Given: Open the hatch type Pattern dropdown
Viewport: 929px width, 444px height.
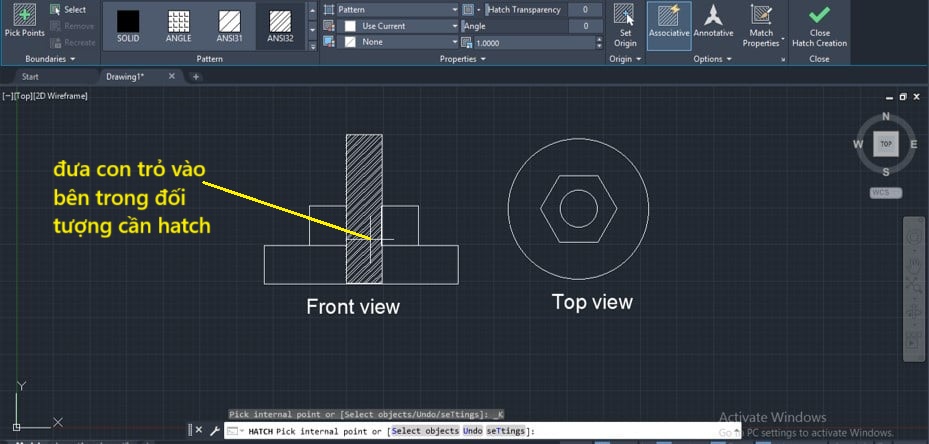Looking at the screenshot, I should pos(398,9).
